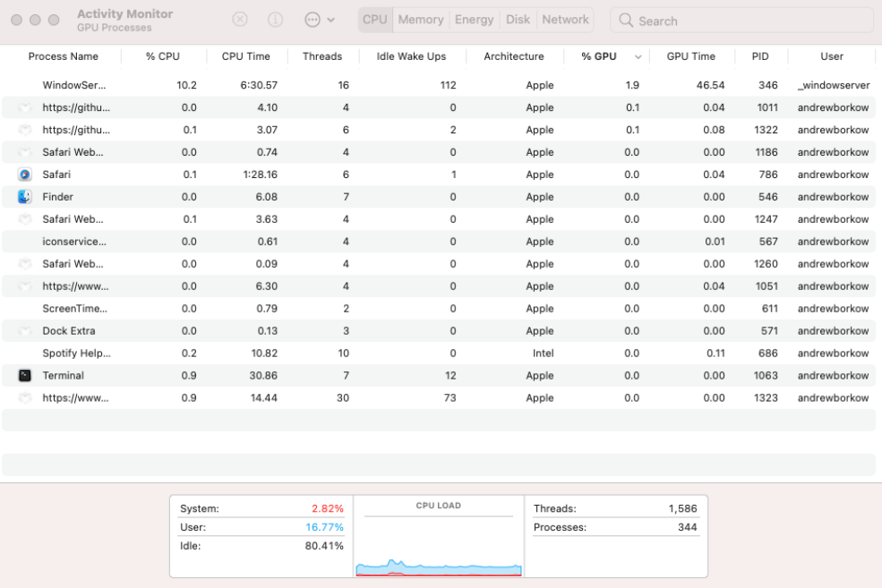
Task: Click icon of Safari Web PID 1247
Action: coord(25,219)
